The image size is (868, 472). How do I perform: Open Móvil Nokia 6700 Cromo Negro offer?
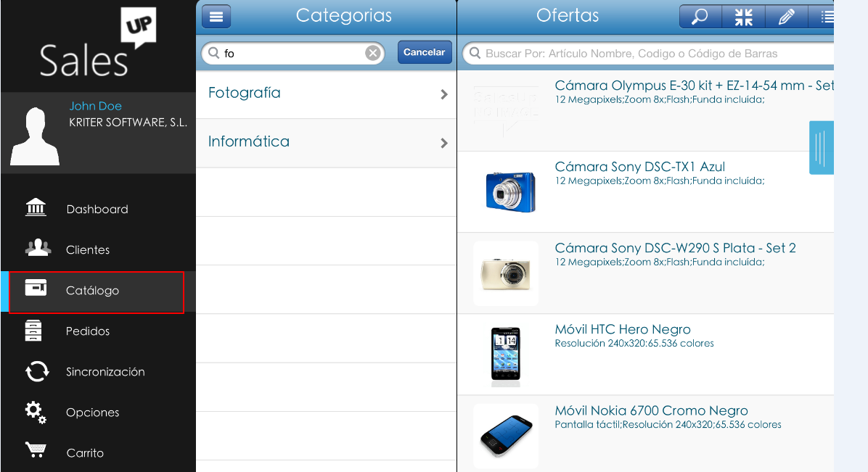click(x=645, y=434)
